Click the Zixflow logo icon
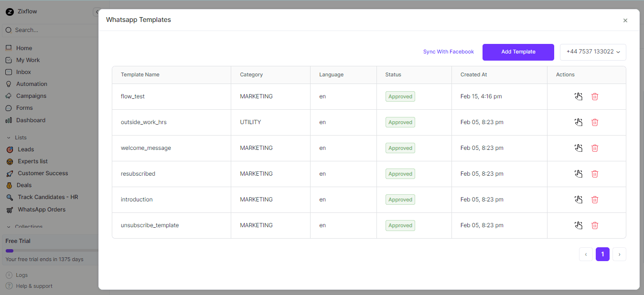This screenshot has width=644, height=295. coord(10,12)
